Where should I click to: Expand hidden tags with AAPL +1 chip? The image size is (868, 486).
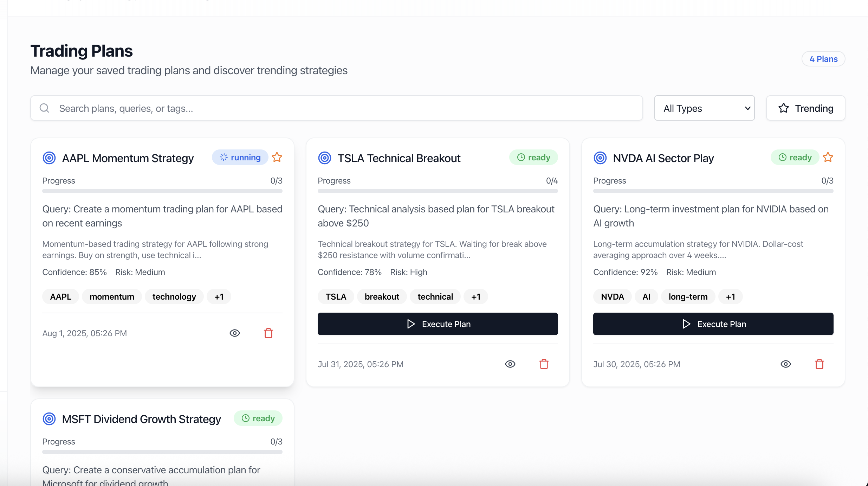(219, 296)
